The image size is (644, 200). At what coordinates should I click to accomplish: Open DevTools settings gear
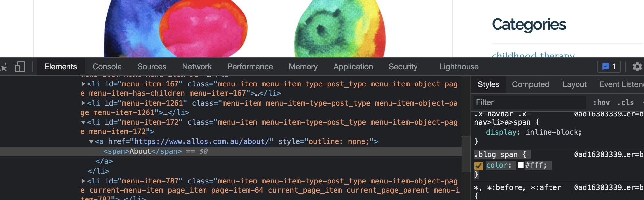coord(637,67)
